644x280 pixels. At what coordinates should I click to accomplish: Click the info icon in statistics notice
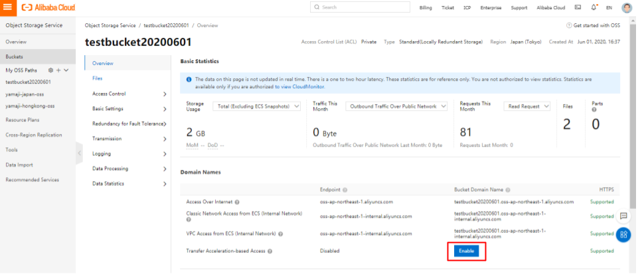click(x=189, y=79)
